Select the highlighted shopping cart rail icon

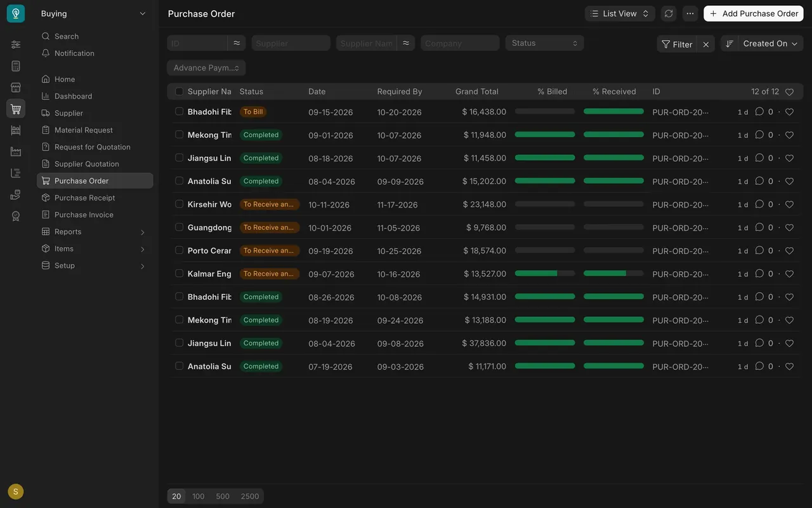pos(16,109)
